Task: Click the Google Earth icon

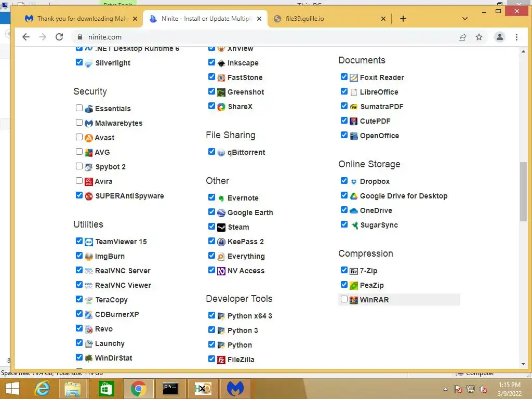Action: (221, 212)
